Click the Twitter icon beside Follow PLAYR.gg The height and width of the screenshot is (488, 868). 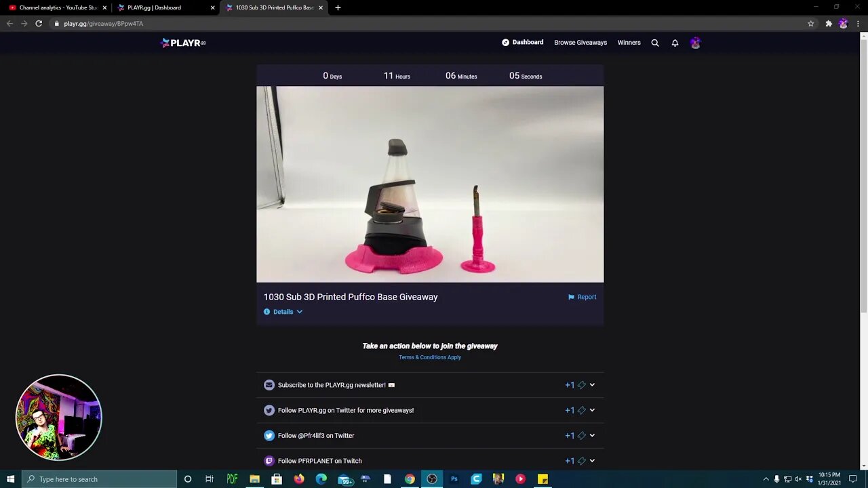click(269, 410)
